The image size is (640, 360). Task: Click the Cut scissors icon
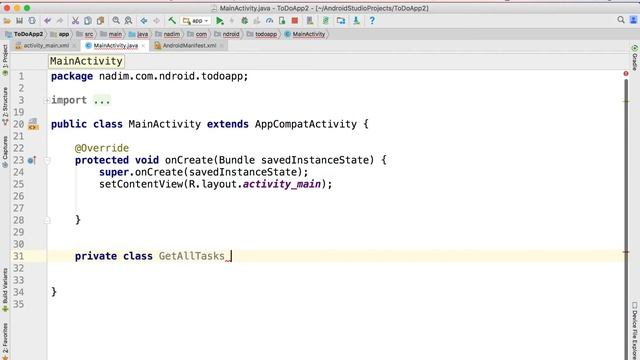pyautogui.click(x=75, y=21)
